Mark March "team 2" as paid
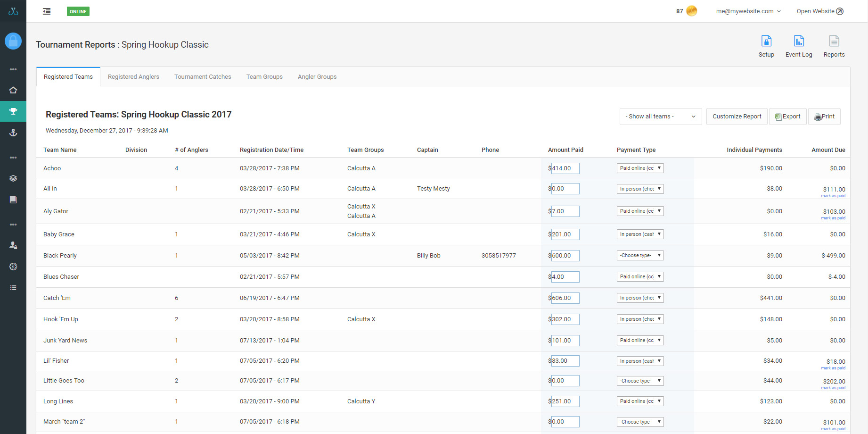868x434 pixels. (x=833, y=429)
